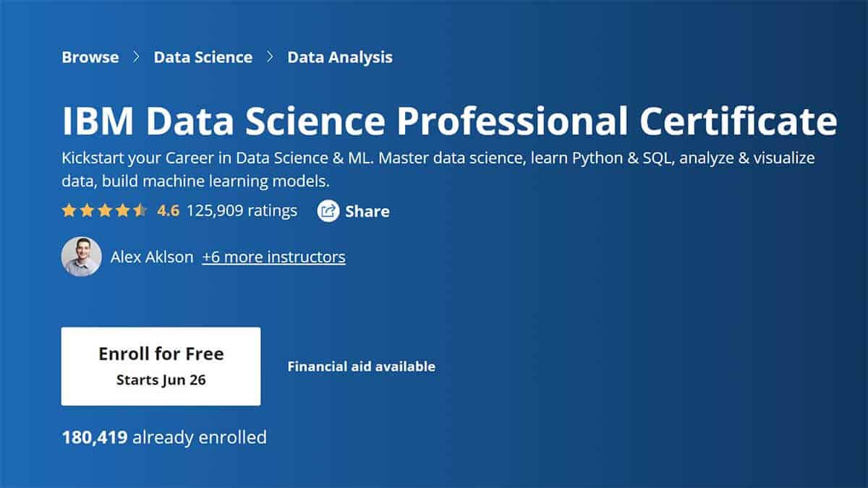Click the chevron before Data Analysis
The image size is (868, 488).
(270, 57)
